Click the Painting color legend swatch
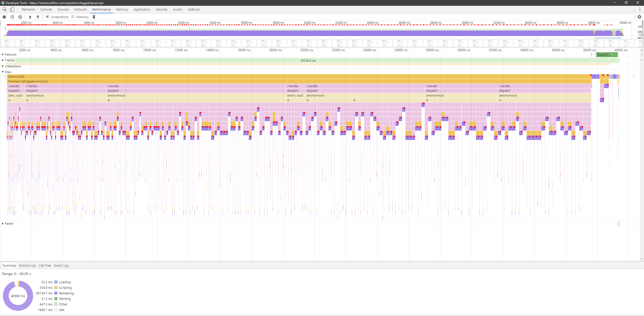Image resolution: width=644 pixels, height=316 pixels. [x=56, y=299]
